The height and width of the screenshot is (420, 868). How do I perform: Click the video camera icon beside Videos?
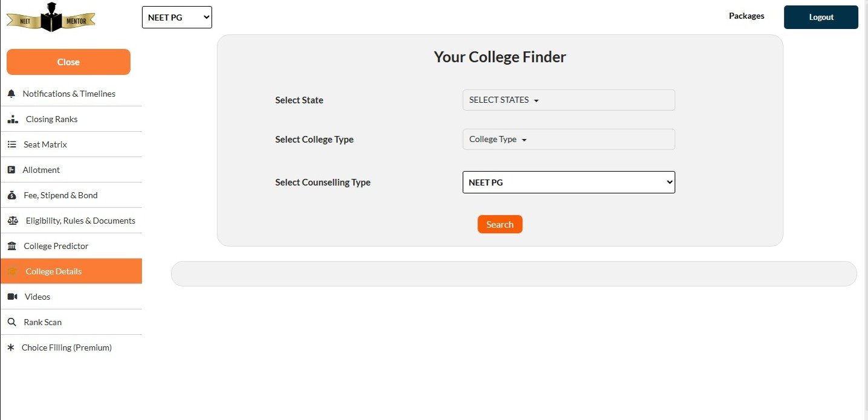pyautogui.click(x=12, y=297)
